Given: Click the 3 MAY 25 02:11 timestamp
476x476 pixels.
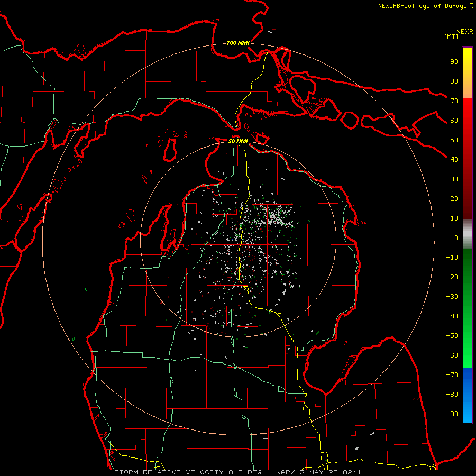Looking at the screenshot, I should pos(333,472).
